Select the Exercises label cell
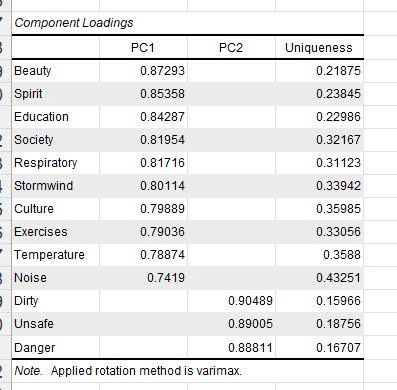This screenshot has height=390, width=397. pyautogui.click(x=56, y=232)
